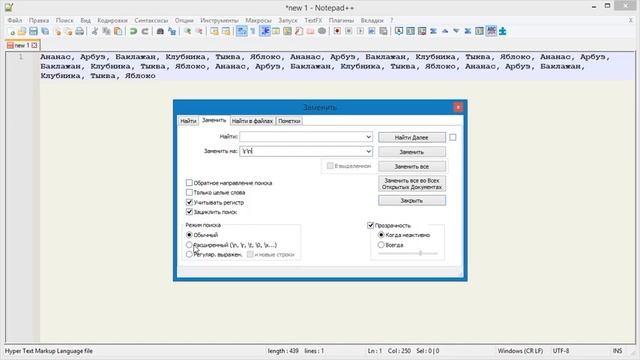Toggle the Show All Characters pilcrow icon
The height and width of the screenshot is (360, 640).
(253, 31)
